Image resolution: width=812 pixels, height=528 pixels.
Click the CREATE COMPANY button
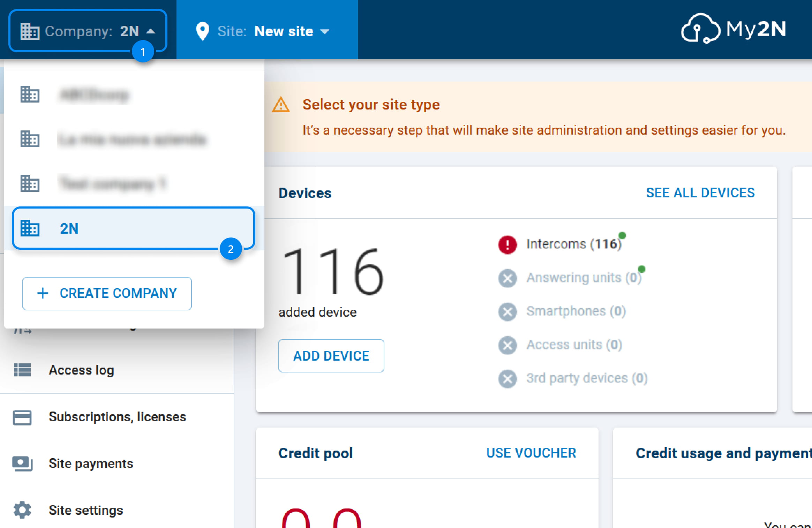[107, 293]
